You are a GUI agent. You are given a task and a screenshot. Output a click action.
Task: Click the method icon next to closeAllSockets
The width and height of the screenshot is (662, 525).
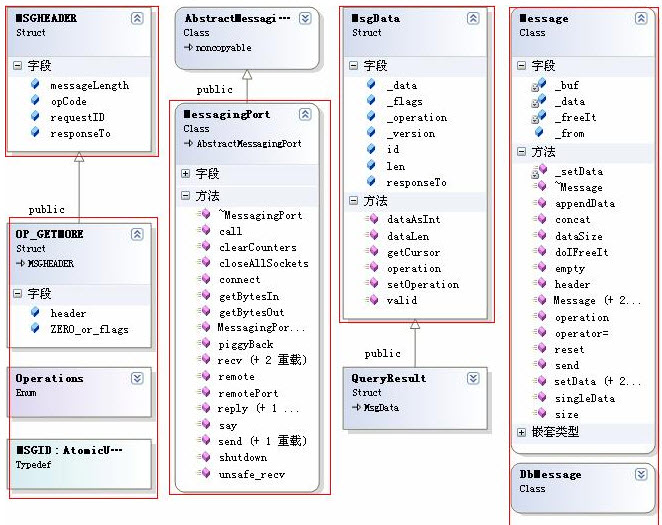[x=204, y=263]
